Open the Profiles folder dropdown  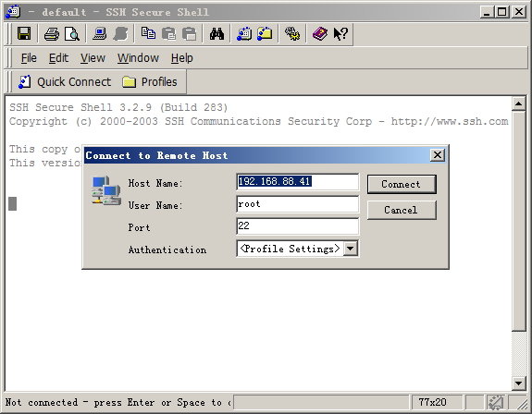(x=150, y=82)
